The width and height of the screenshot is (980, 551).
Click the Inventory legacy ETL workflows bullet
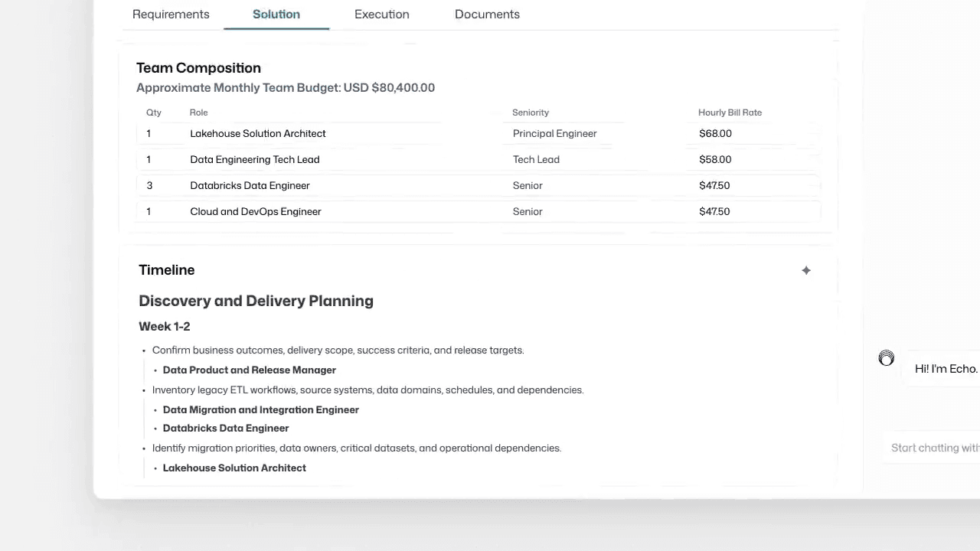(x=367, y=390)
